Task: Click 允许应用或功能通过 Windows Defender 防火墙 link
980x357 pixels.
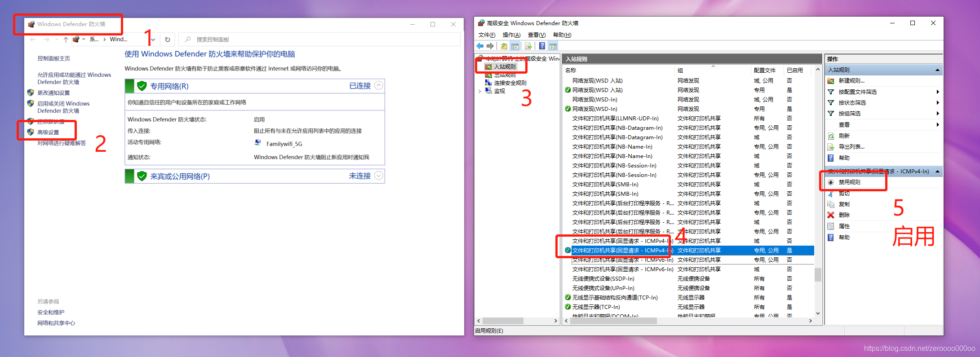Action: (74, 78)
